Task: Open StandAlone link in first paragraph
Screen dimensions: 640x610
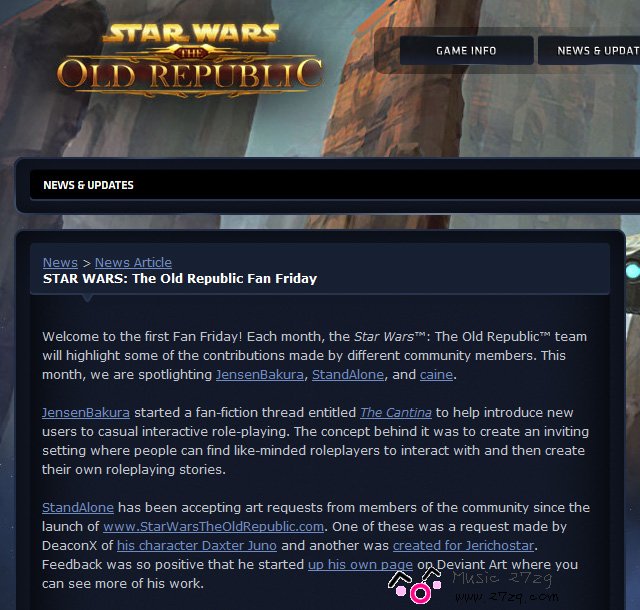Action: tap(348, 374)
